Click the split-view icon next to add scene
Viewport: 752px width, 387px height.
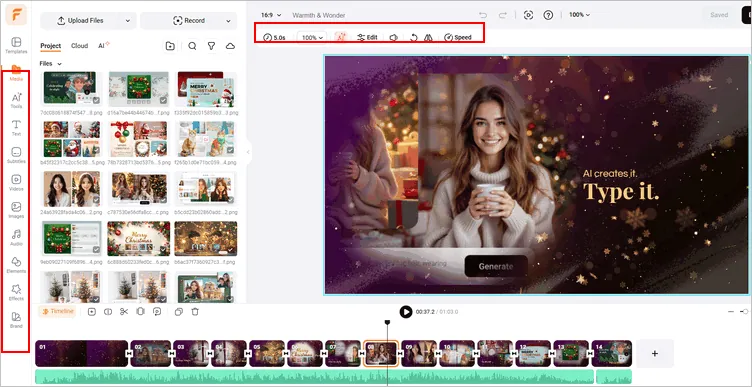point(108,312)
